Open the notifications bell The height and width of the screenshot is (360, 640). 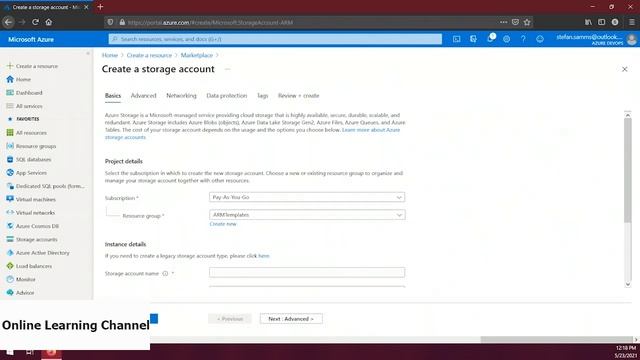point(490,39)
